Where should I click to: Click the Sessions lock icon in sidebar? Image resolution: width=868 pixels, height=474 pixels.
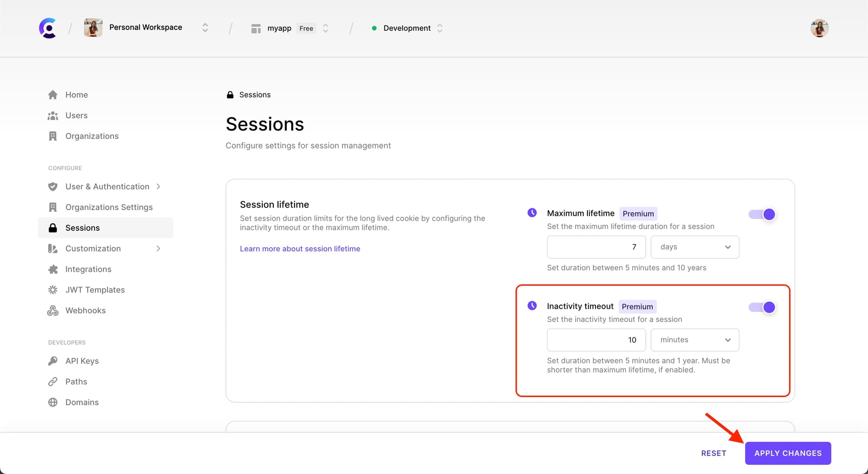coord(53,227)
